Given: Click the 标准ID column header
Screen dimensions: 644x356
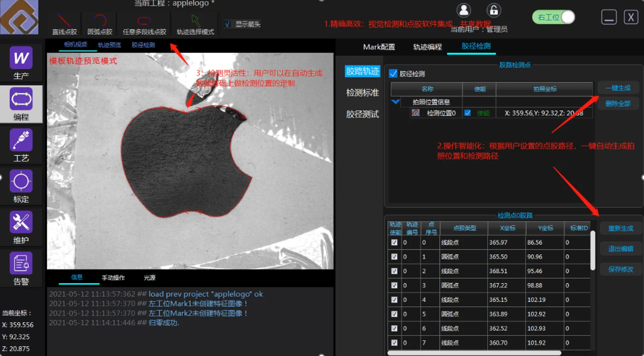Looking at the screenshot, I should click(x=578, y=228).
